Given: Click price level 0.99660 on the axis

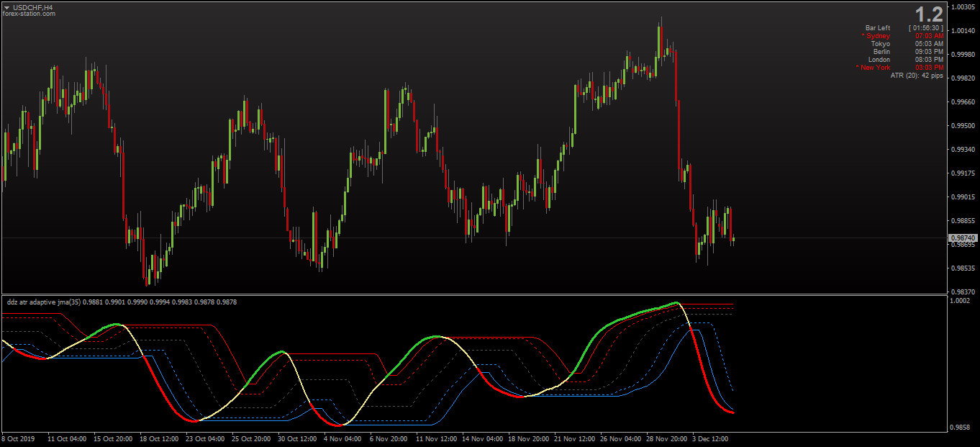Looking at the screenshot, I should tap(963, 102).
